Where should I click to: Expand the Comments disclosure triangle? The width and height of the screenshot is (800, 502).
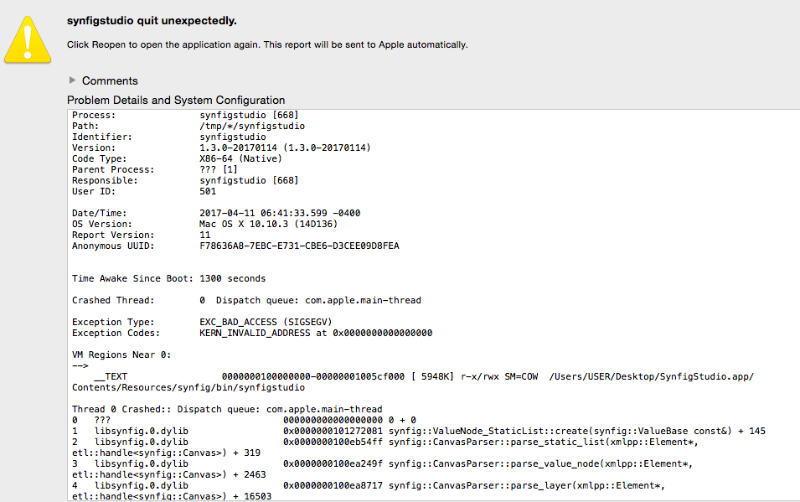(72, 80)
